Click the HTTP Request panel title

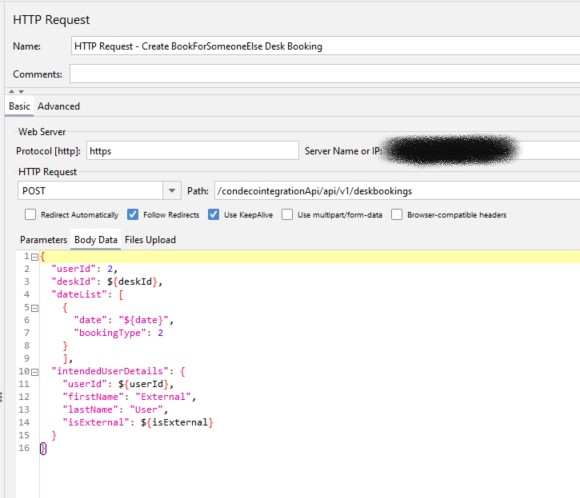pyautogui.click(x=51, y=20)
